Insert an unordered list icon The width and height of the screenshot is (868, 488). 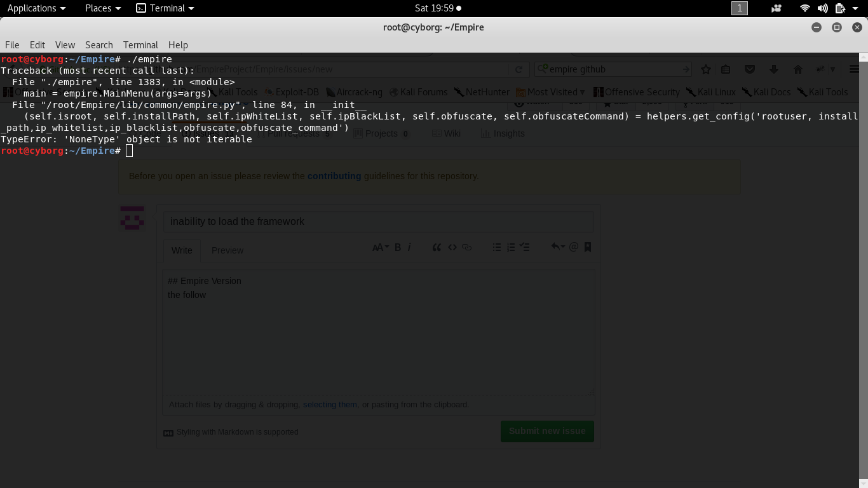pyautogui.click(x=497, y=247)
